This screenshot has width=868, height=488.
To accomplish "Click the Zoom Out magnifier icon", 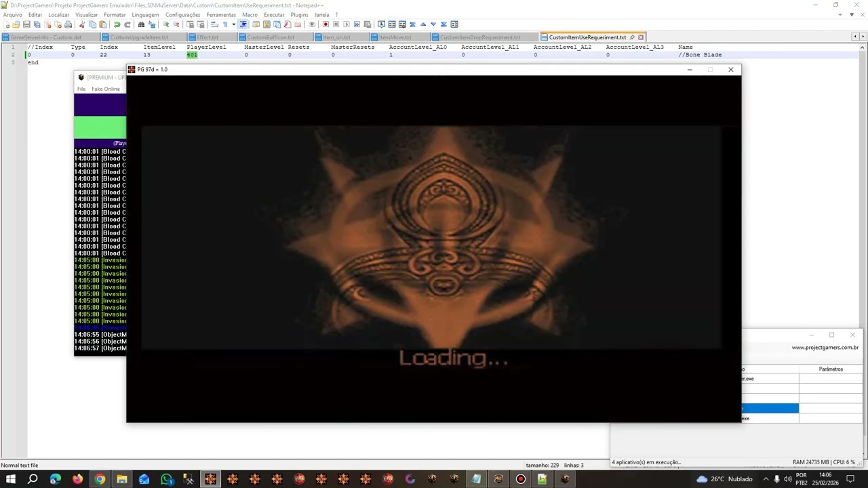I will click(176, 24).
